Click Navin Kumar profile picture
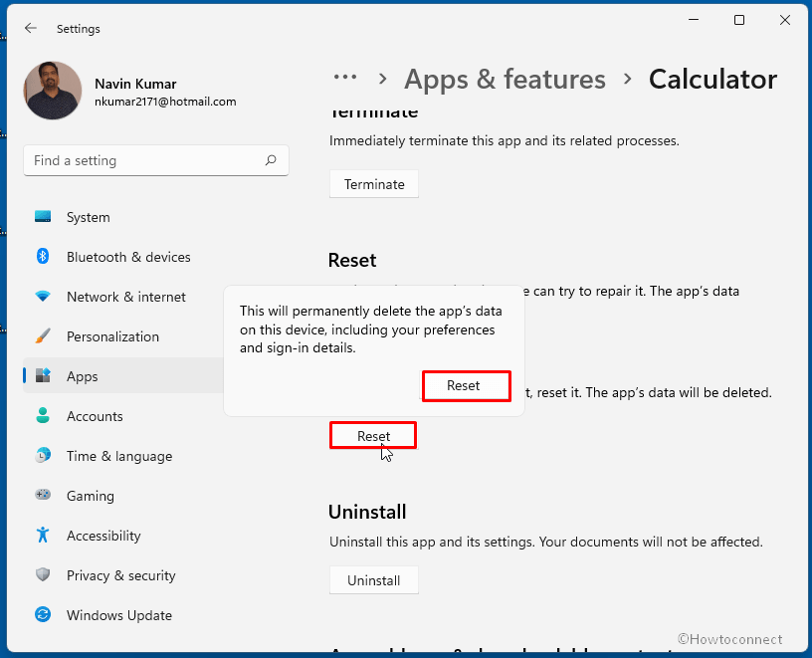Viewport: 812px width, 658px height. pos(53,91)
